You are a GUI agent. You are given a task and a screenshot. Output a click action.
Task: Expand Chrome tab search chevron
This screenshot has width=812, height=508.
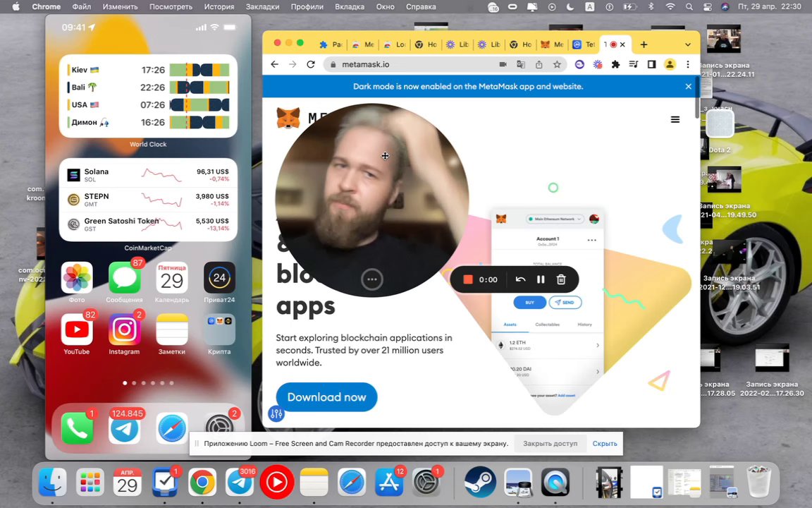point(688,44)
